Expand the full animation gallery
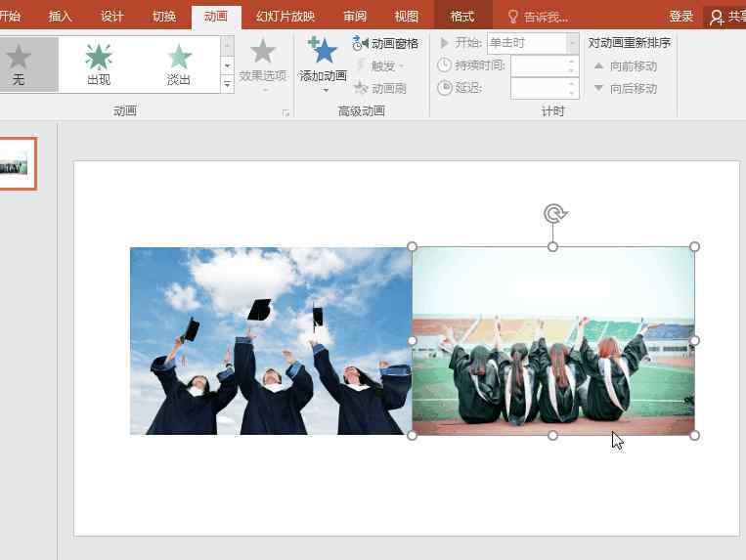 [228, 85]
